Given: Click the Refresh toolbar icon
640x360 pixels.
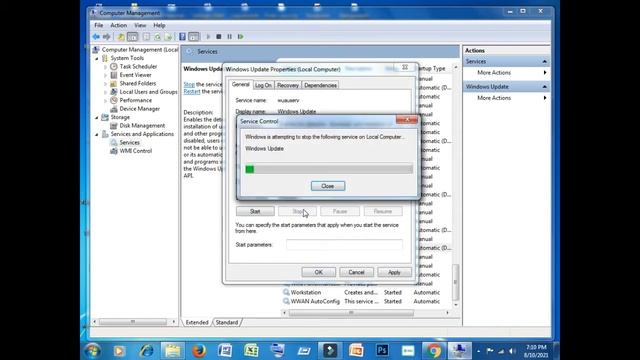Looking at the screenshot, I should (157, 37).
